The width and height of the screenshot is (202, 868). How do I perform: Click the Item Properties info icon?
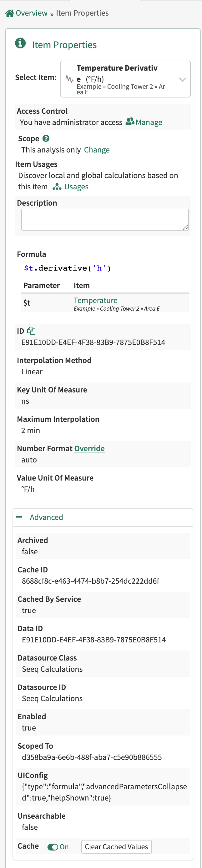click(20, 43)
